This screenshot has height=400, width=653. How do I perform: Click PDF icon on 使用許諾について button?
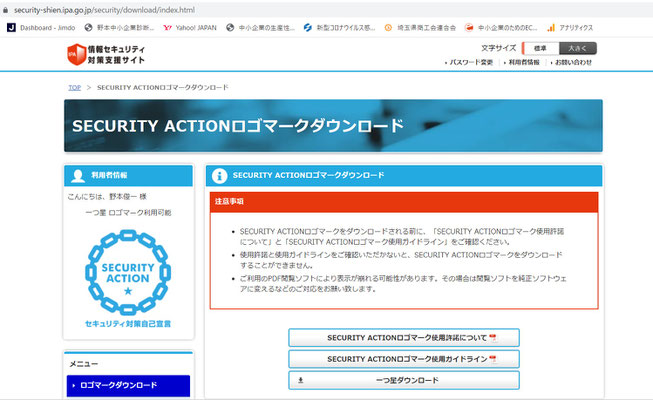coord(493,338)
